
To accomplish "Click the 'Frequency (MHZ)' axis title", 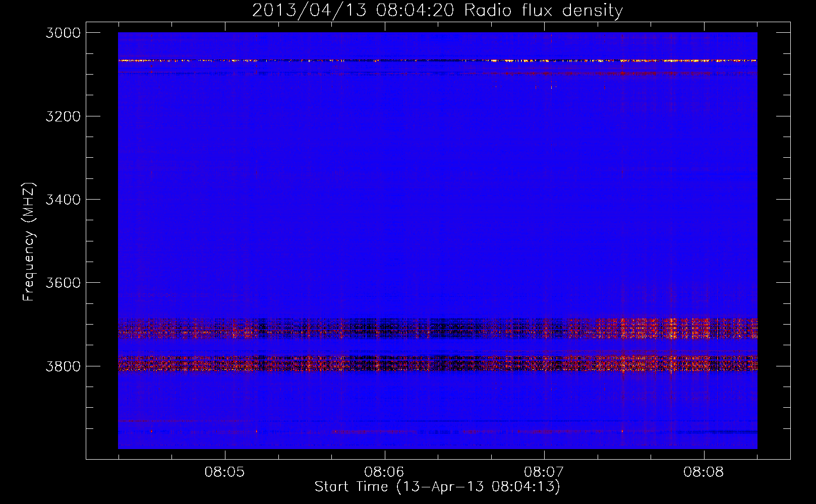I will [x=29, y=242].
